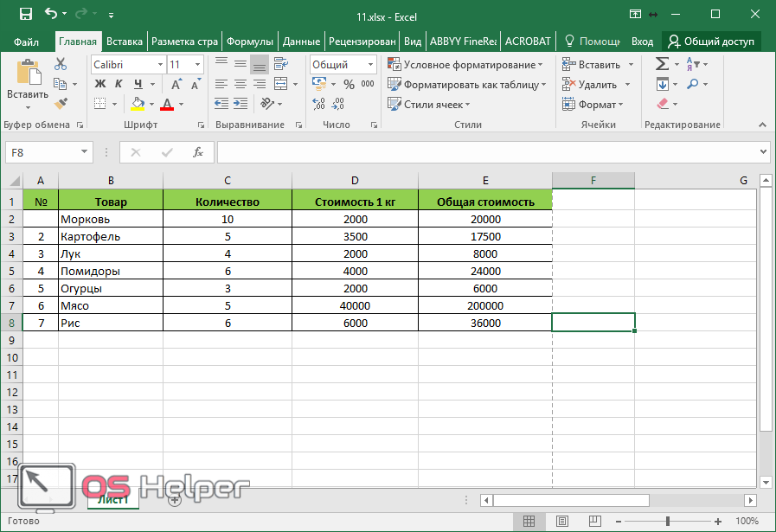Open the Calibri font name dropdown
The width and height of the screenshot is (776, 532).
[x=160, y=65]
